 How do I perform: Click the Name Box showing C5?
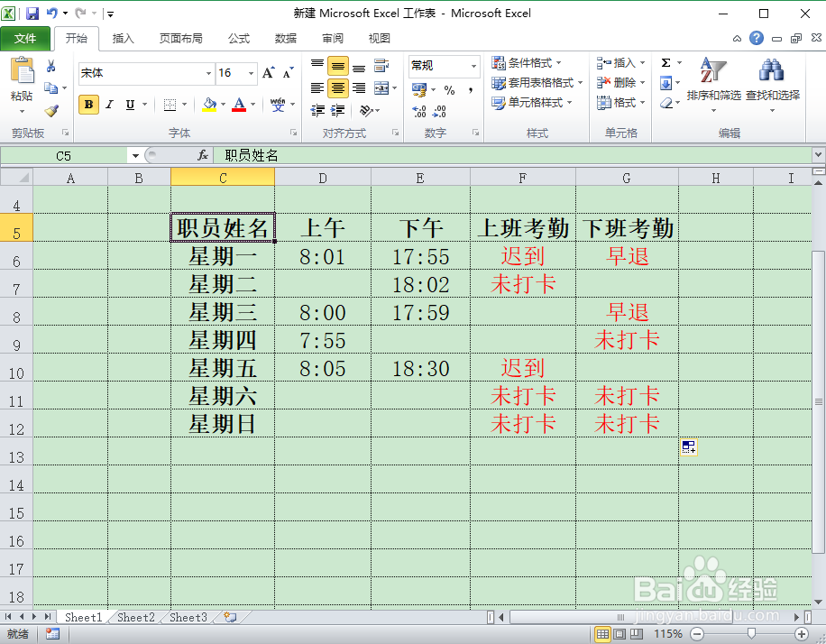pos(64,155)
